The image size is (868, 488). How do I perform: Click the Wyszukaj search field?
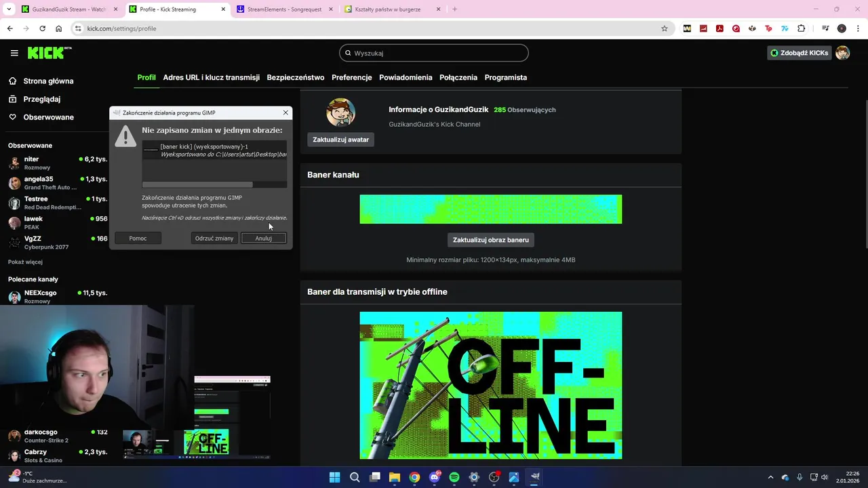(x=434, y=53)
